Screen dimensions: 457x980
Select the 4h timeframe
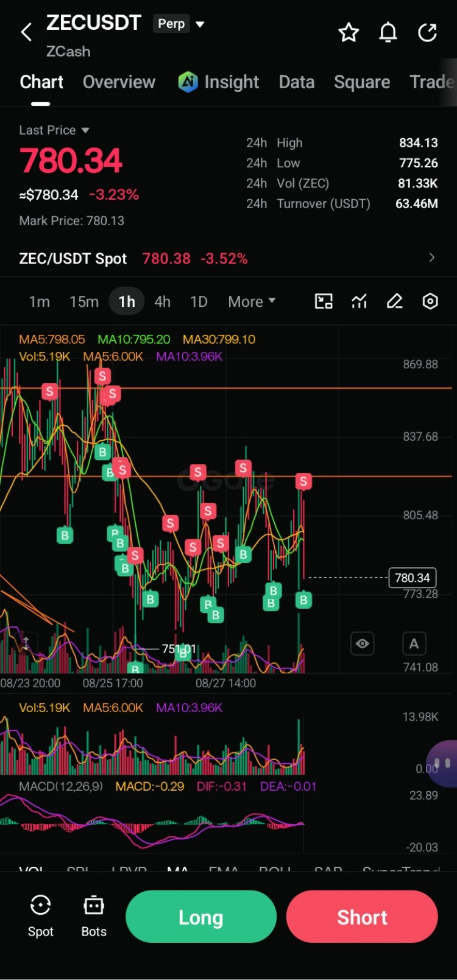(x=162, y=301)
